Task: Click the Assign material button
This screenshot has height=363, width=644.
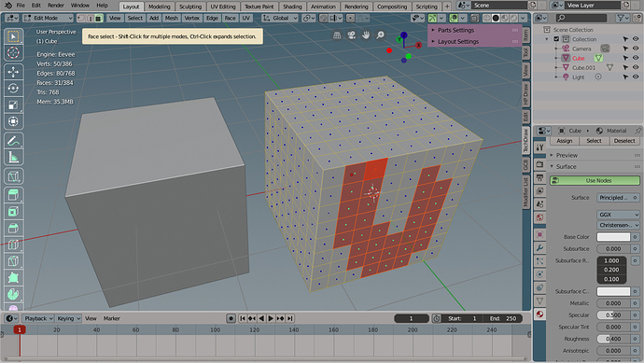Action: click(565, 141)
